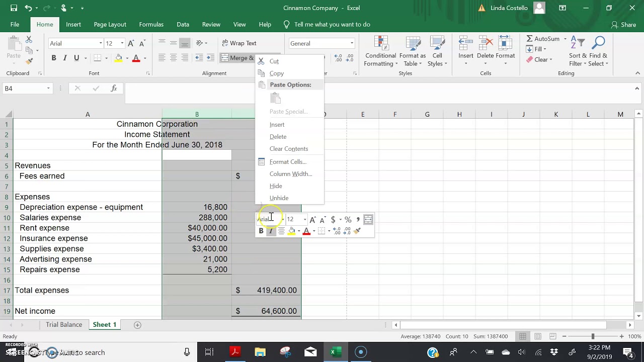Image resolution: width=644 pixels, height=362 pixels.
Task: Click the Format Painter brush icon
Action: click(29, 61)
